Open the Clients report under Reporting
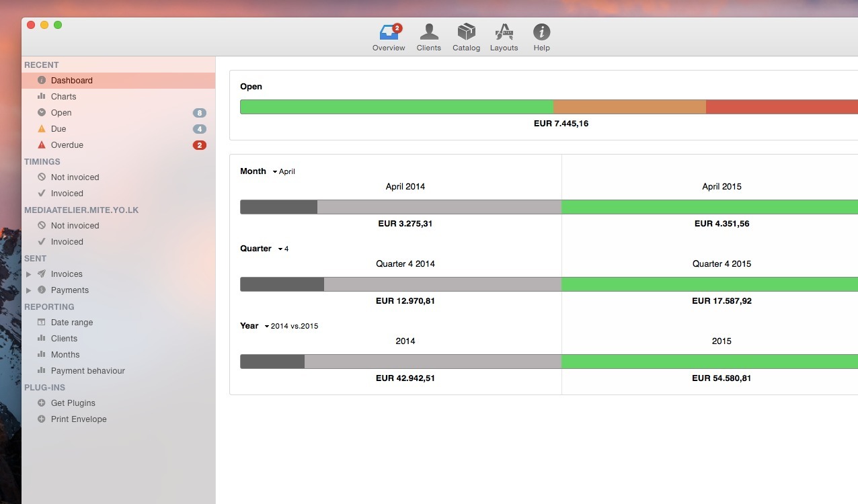Viewport: 858px width, 504px height. point(65,338)
